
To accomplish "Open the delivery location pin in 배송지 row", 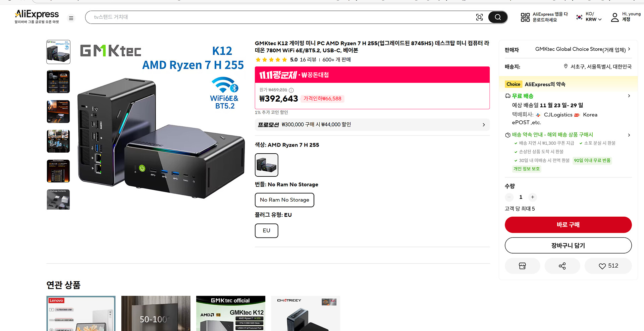I will coord(566,66).
